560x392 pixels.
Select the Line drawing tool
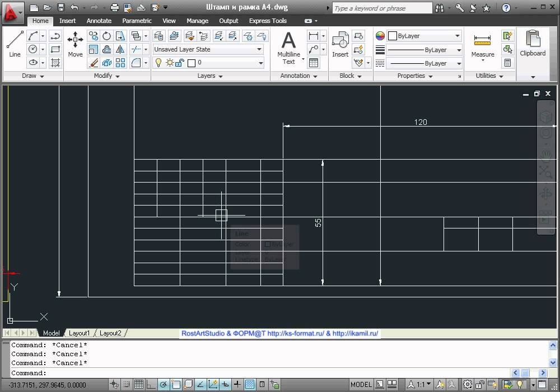pos(15,45)
